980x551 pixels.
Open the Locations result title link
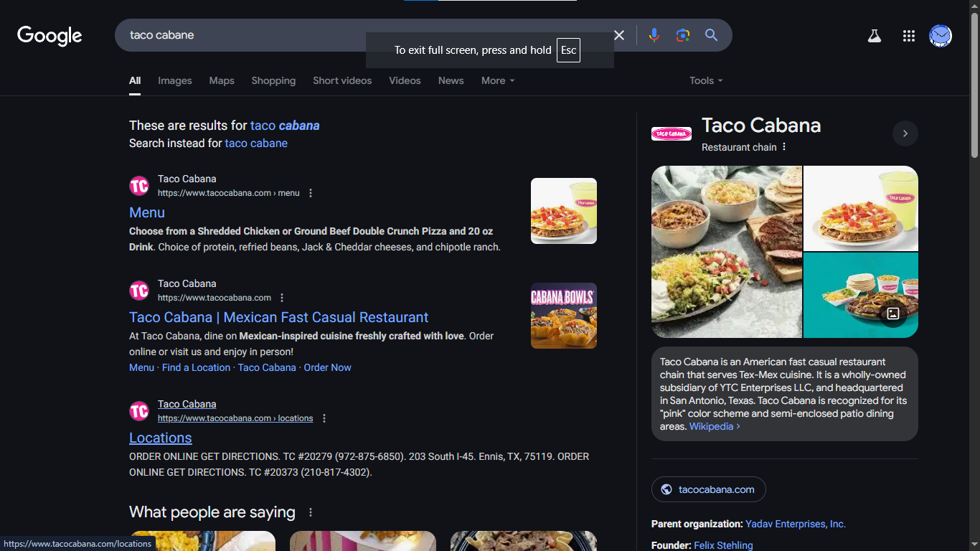tap(161, 438)
